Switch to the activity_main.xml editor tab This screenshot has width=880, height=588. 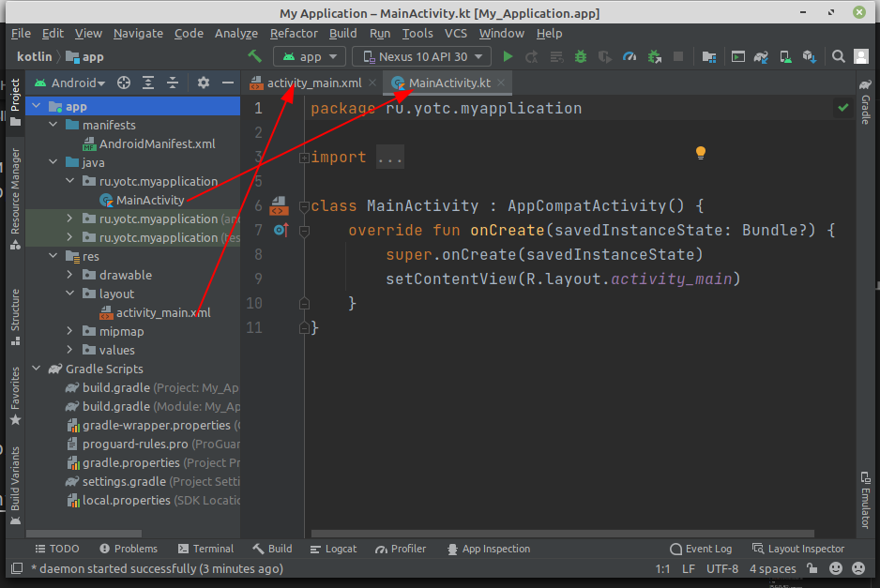pos(312,83)
